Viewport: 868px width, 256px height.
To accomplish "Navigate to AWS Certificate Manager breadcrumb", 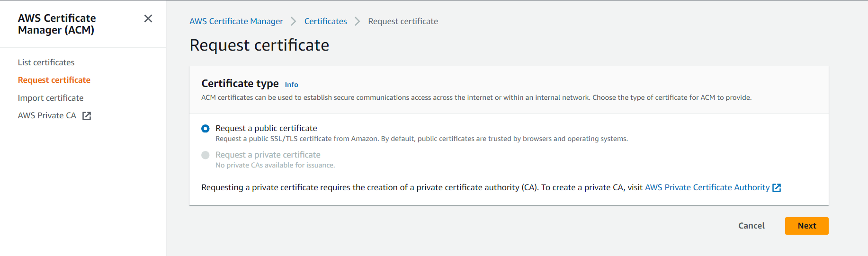I will click(236, 21).
